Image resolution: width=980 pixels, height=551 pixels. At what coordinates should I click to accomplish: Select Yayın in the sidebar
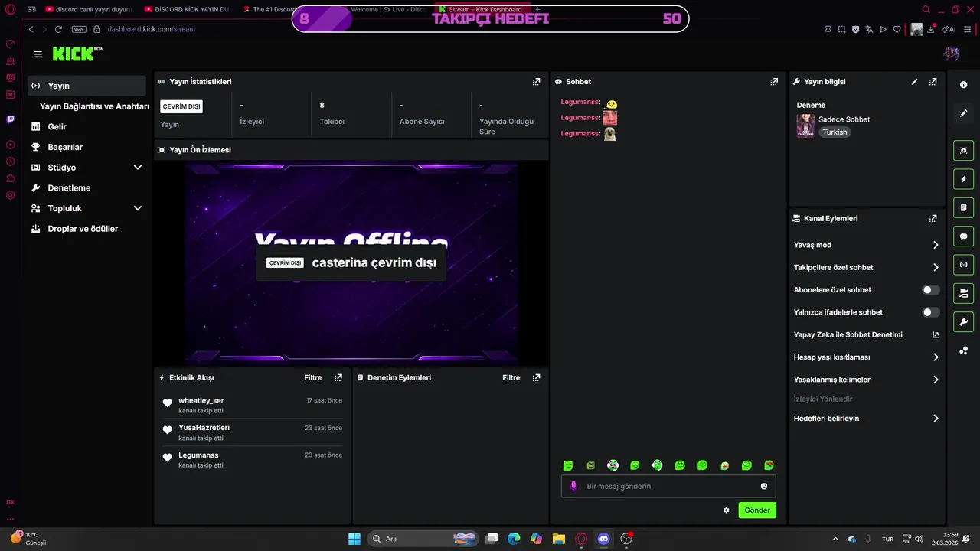point(87,86)
